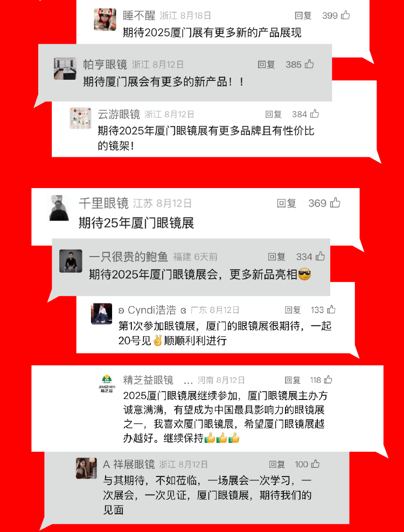
Task: Give thumbs-up to Cyndi浩浩's comment
Action: point(331,309)
